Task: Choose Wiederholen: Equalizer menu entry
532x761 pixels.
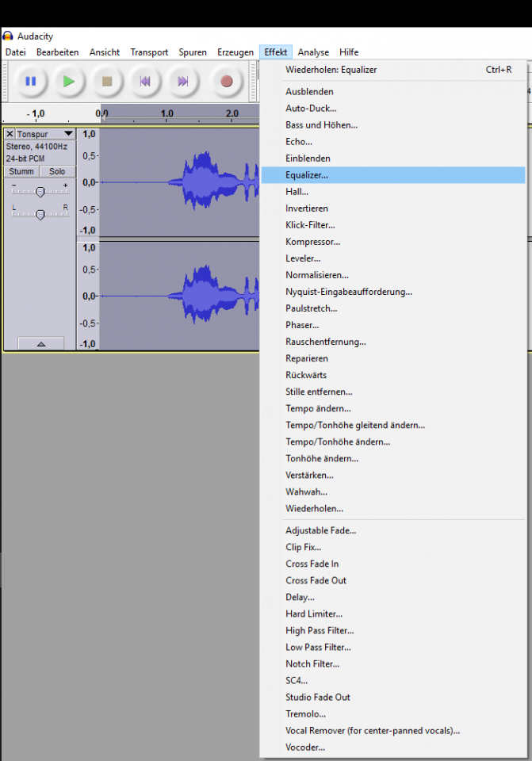Action: click(331, 70)
